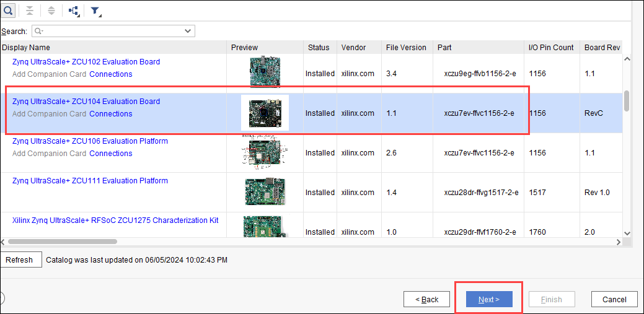Image resolution: width=644 pixels, height=314 pixels.
Task: Select Zynq UltraScale+ ZCU104 Evaluation Board
Action: click(86, 102)
